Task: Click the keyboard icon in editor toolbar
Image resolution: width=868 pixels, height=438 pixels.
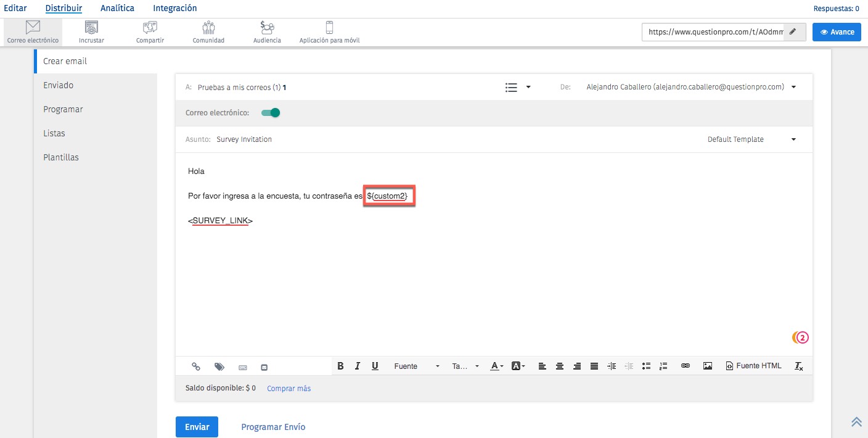Action: 243,367
